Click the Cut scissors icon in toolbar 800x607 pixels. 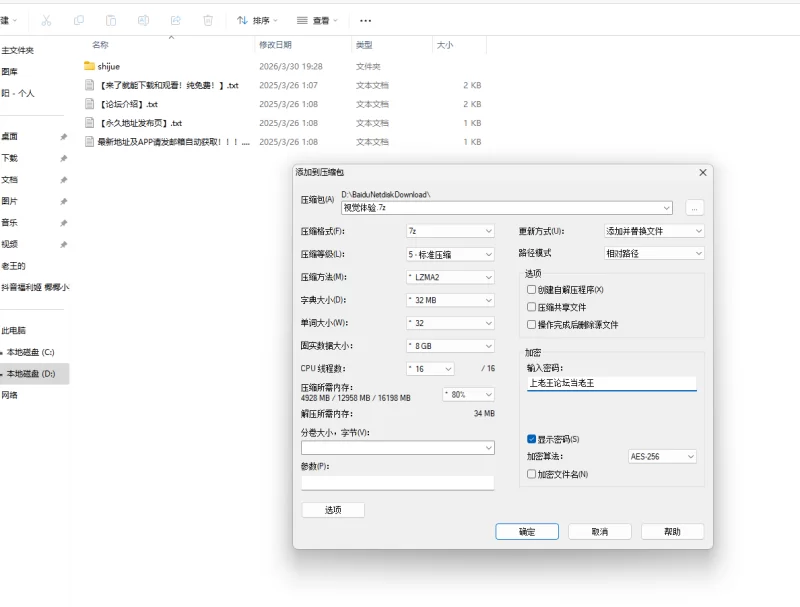[x=46, y=20]
